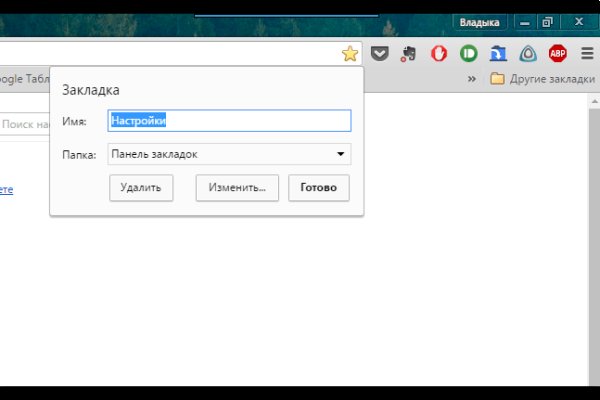Open the Pocket extension
The image size is (600, 400).
[x=380, y=54]
